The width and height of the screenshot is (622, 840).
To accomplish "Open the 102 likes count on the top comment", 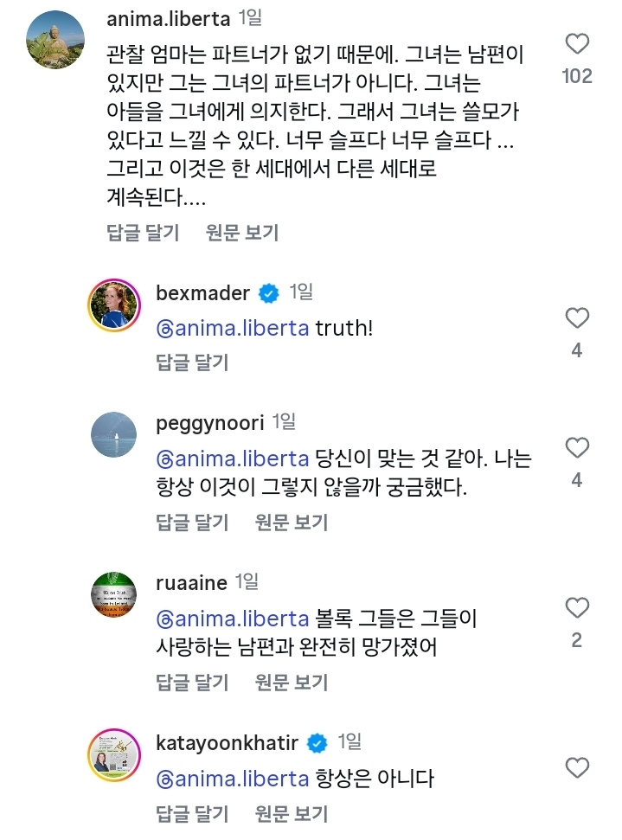I will click(x=576, y=76).
